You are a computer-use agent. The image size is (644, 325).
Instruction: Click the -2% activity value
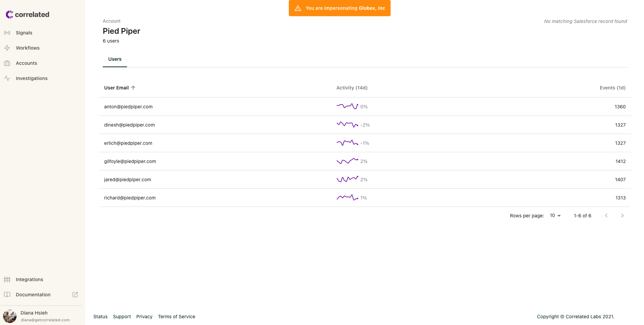pyautogui.click(x=365, y=125)
